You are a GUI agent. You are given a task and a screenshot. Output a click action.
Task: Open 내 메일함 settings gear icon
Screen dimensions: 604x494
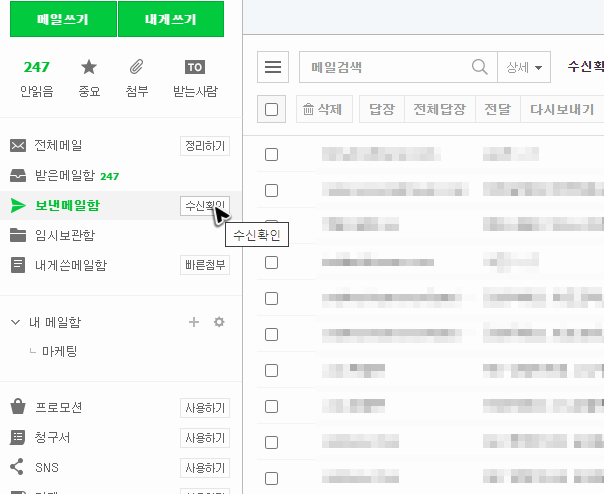(x=219, y=322)
